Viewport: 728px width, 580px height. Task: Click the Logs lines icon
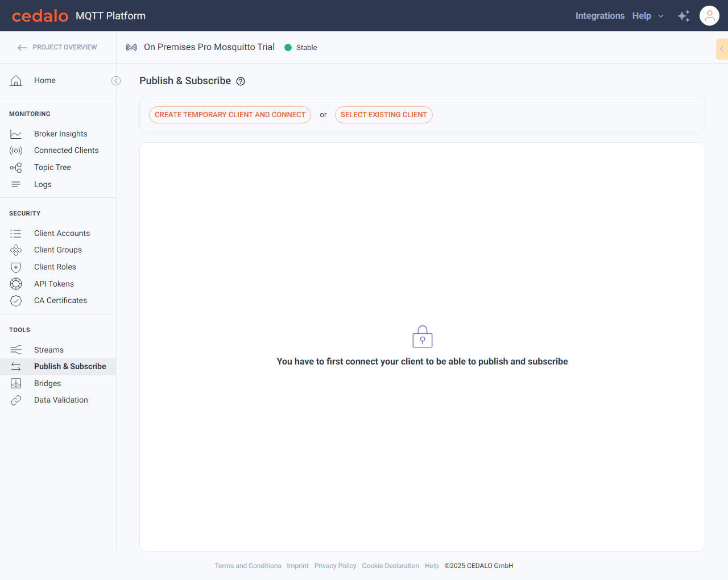[x=16, y=184]
